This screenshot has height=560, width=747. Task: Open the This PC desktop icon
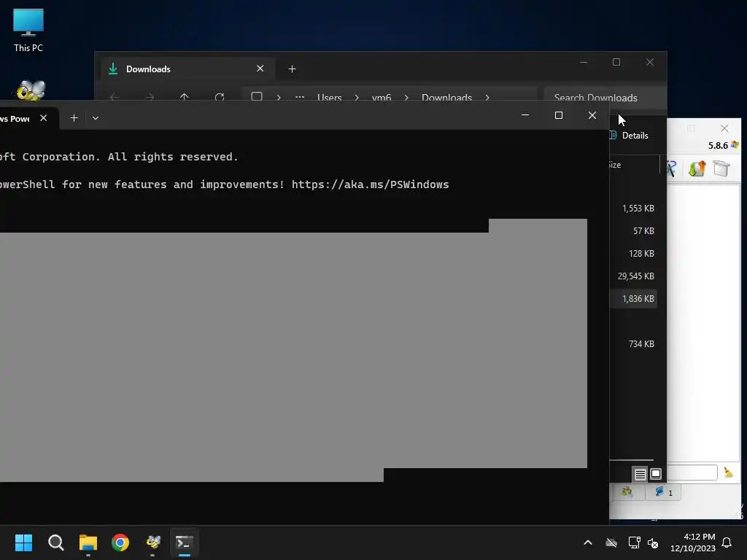(28, 31)
